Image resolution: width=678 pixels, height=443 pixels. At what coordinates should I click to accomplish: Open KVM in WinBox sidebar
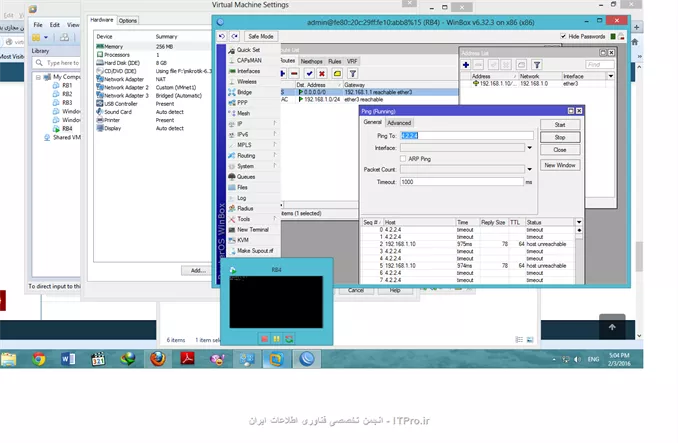[x=243, y=240]
